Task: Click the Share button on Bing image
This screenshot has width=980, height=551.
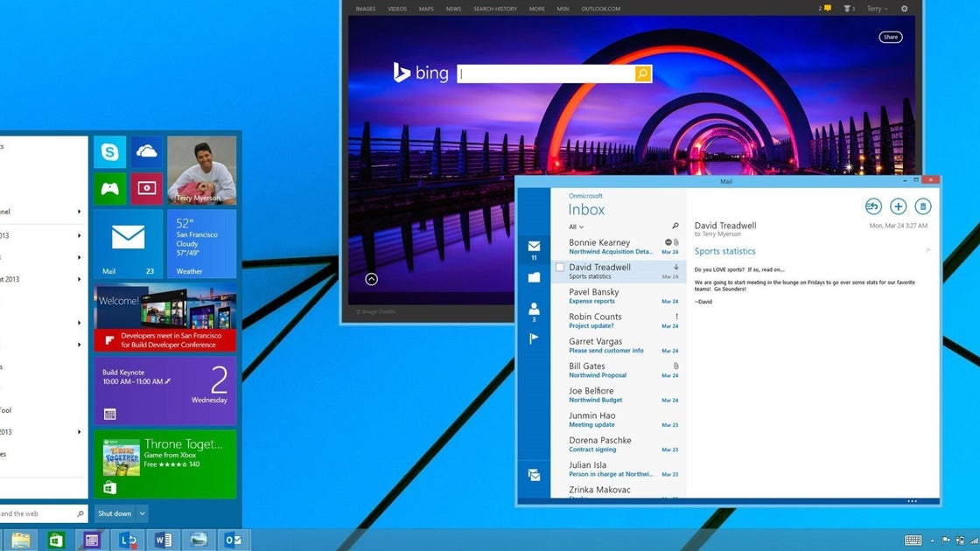Action: [x=891, y=37]
